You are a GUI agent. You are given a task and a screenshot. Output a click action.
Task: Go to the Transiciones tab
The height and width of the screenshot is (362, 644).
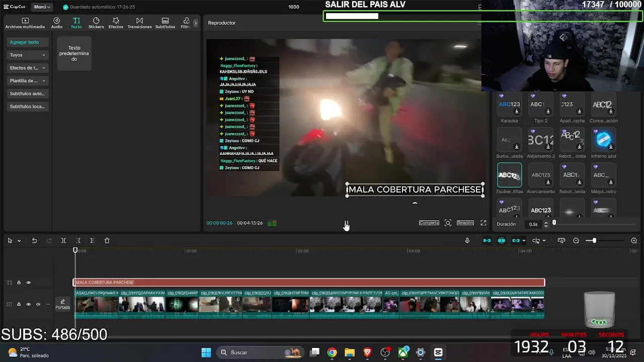(x=139, y=23)
